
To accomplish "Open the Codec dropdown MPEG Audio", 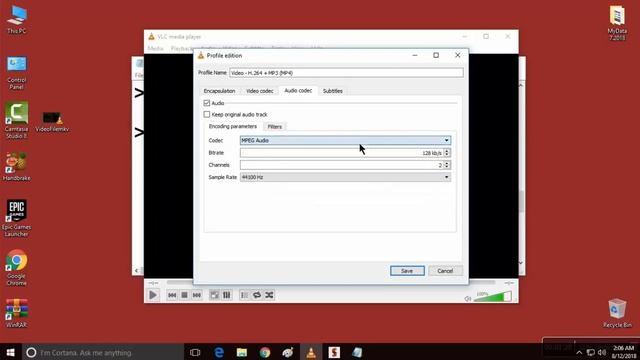I will (345, 140).
